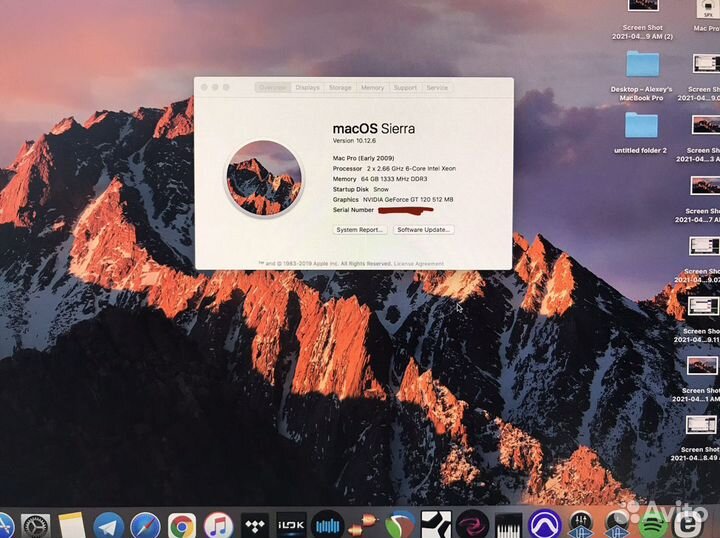
Task: Launch Avid Pro Tools from the dock
Action: (545, 525)
